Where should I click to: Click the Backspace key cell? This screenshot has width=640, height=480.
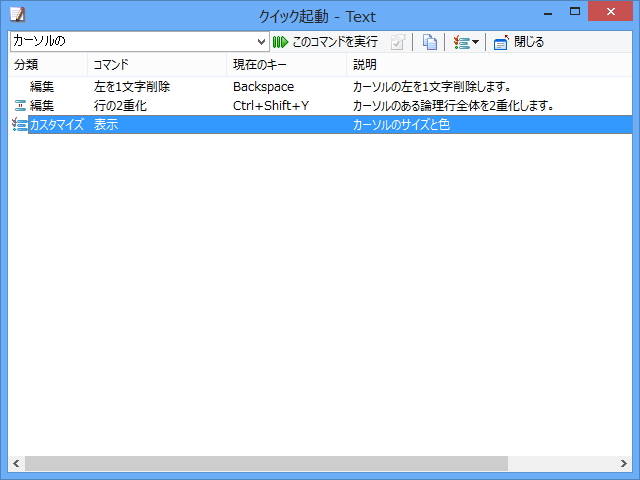[263, 87]
